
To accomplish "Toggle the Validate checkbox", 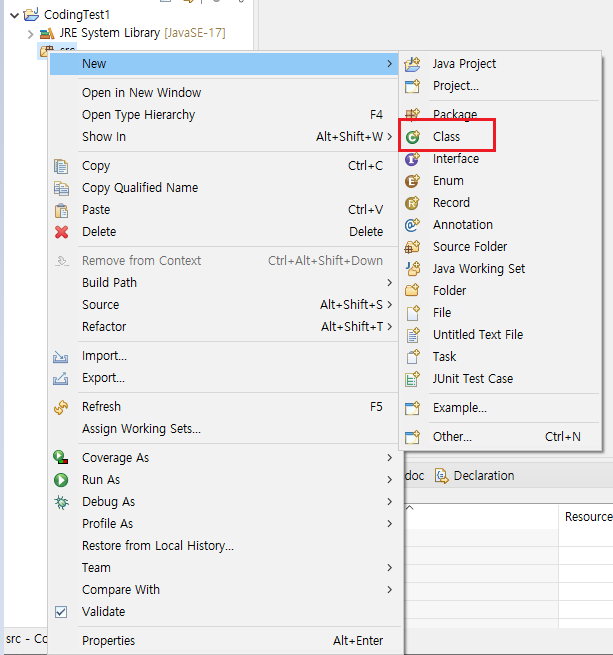I will point(61,612).
